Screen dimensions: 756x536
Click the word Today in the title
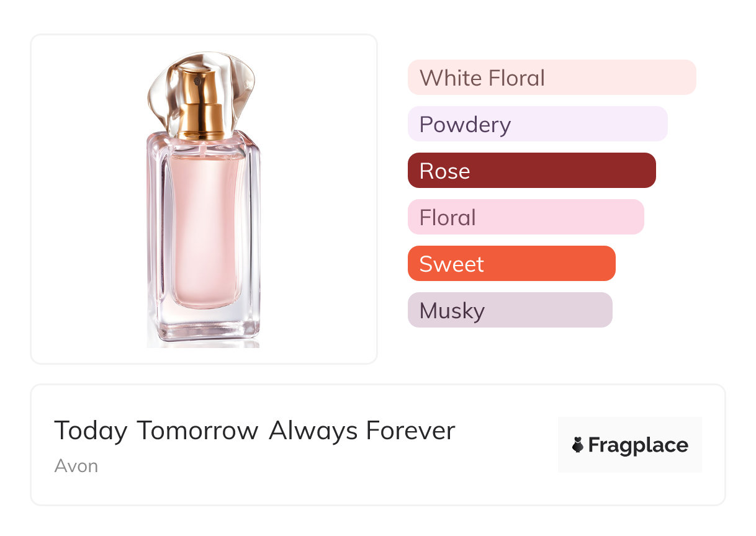point(91,431)
